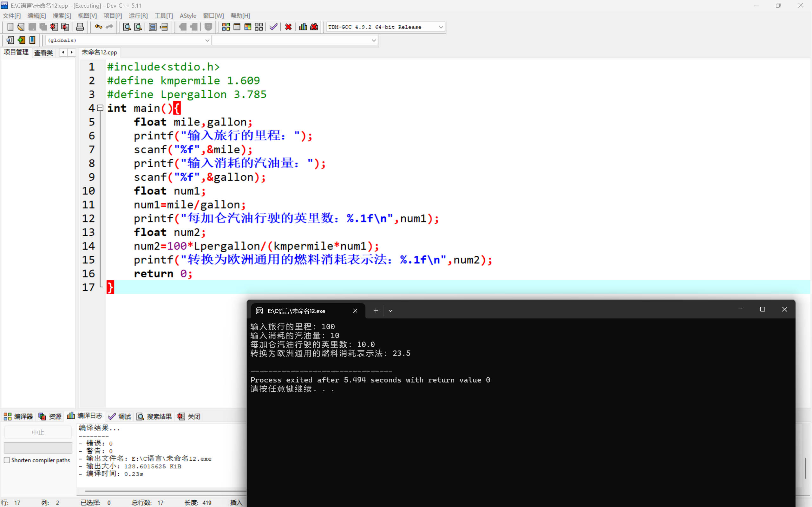
Task: Switch to the 查看类 sidebar tab
Action: pos(44,53)
